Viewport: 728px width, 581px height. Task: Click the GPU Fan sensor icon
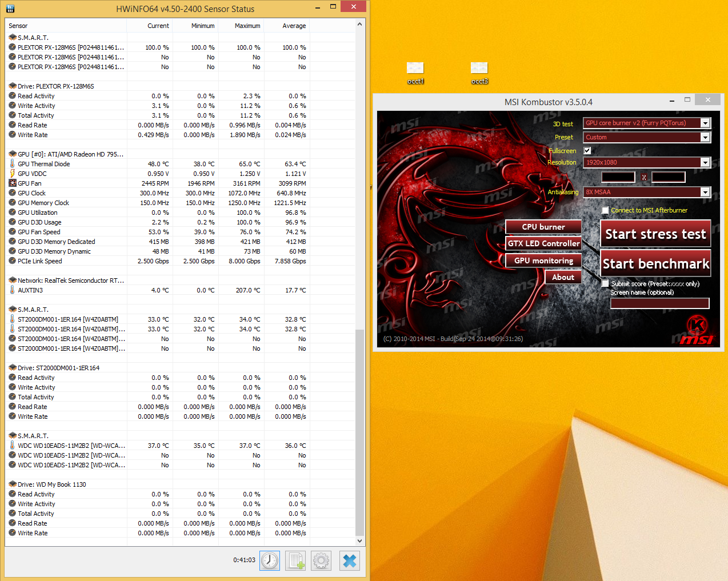tap(12, 183)
